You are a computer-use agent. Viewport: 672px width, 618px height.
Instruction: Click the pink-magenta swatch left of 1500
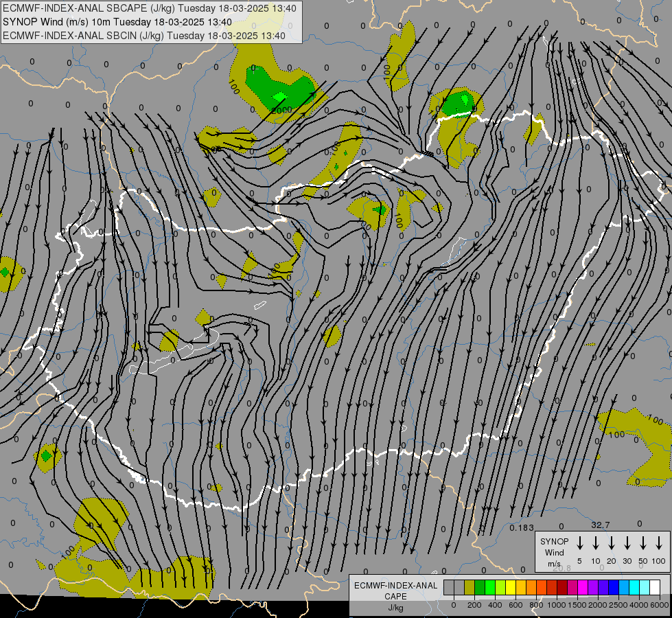tap(572, 587)
